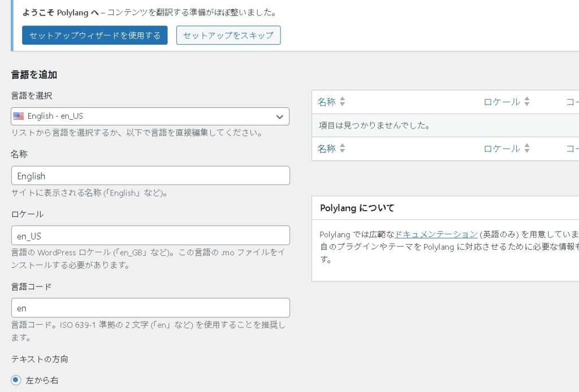
Task: Click the セットアップウィザードを使用する button
Action: pos(95,35)
